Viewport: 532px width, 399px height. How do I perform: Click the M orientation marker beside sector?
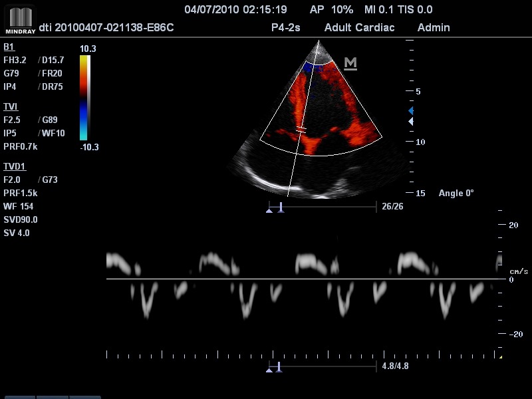click(350, 63)
